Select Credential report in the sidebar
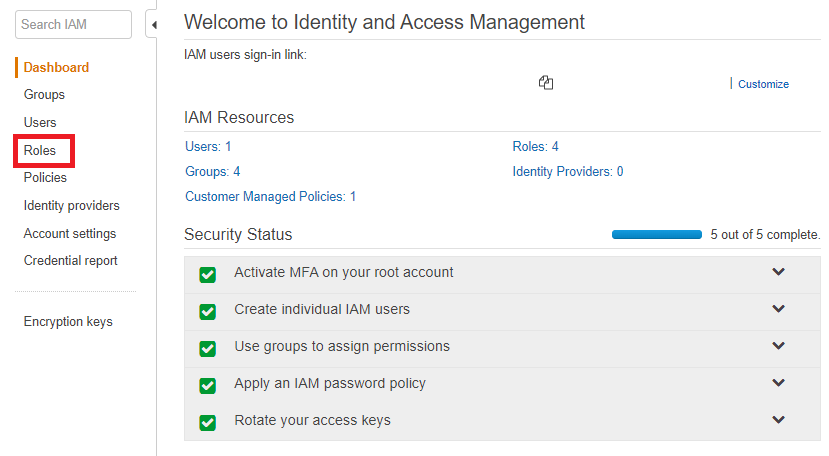829x456 pixels. (x=70, y=261)
